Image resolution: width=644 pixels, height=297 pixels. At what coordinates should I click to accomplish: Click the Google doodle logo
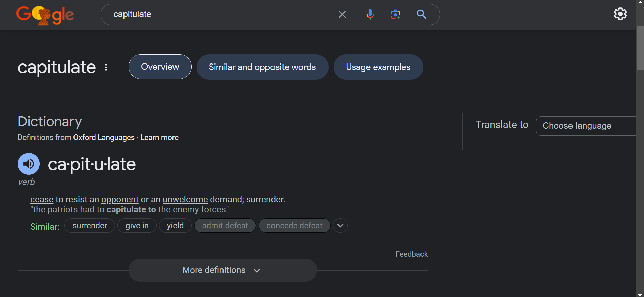click(45, 15)
